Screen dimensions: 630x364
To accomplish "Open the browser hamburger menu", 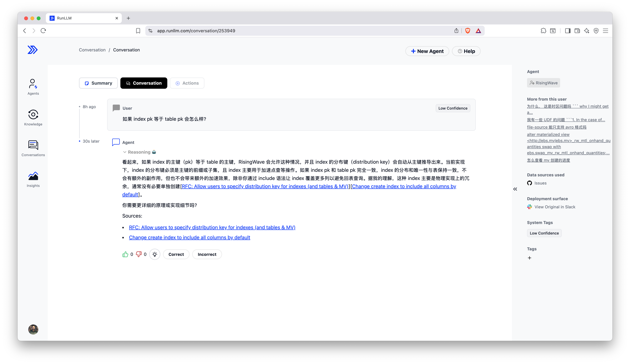I will pos(606,31).
